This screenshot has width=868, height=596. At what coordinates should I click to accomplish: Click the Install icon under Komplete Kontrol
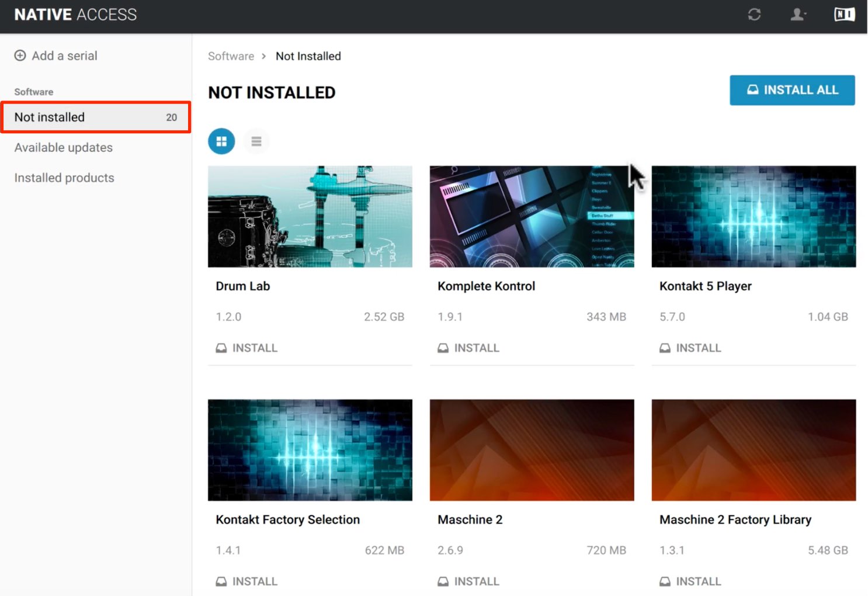[443, 348]
